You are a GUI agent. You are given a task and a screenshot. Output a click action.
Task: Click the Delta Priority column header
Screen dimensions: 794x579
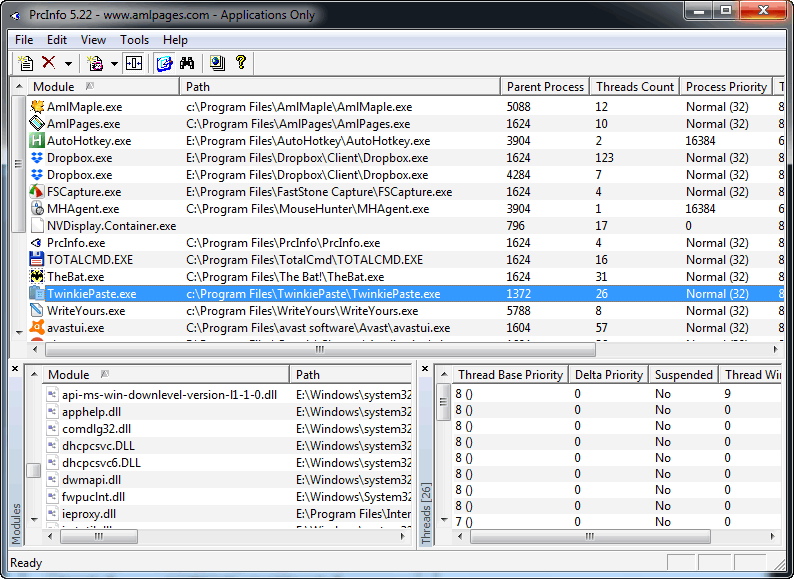click(x=609, y=375)
